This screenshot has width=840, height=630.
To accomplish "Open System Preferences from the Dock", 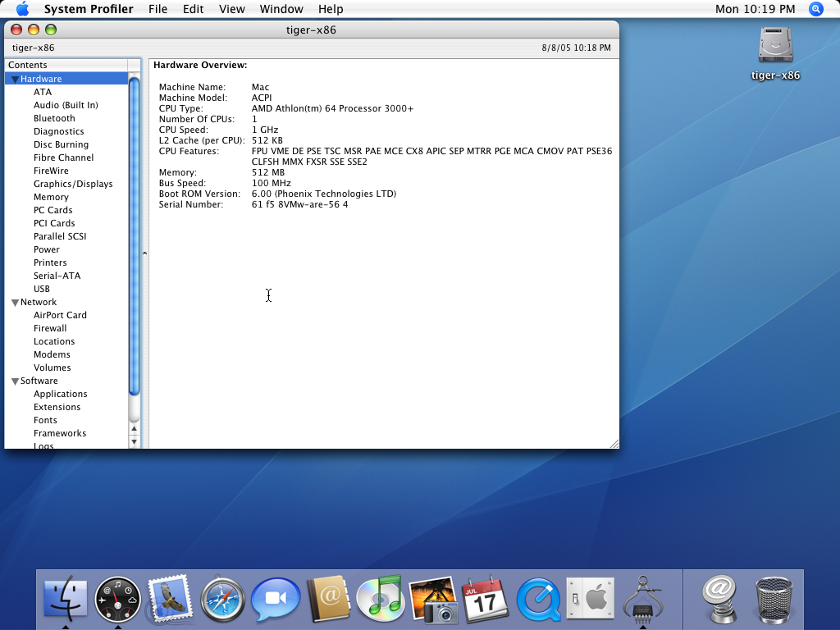I will pos(591,598).
